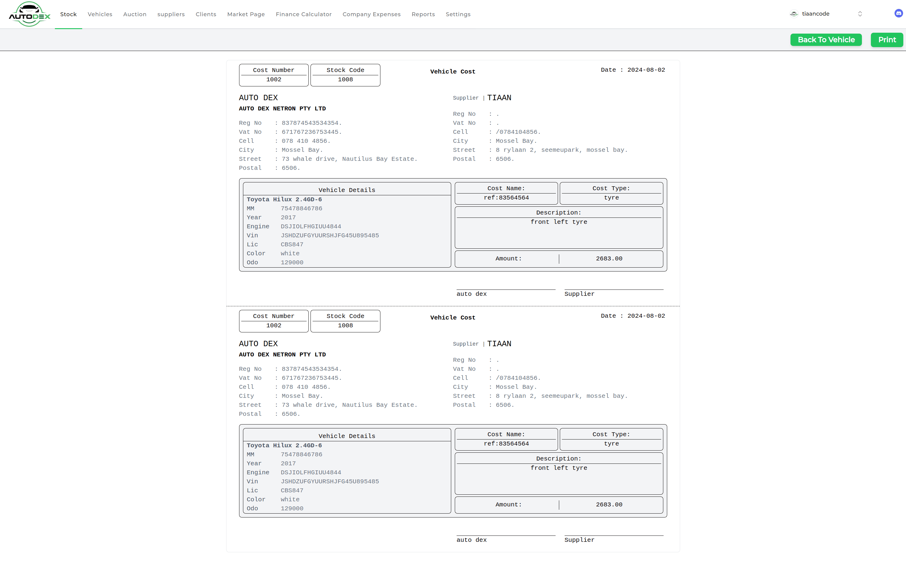This screenshot has width=906, height=588.
Task: Open Finance Calculator
Action: tap(304, 14)
